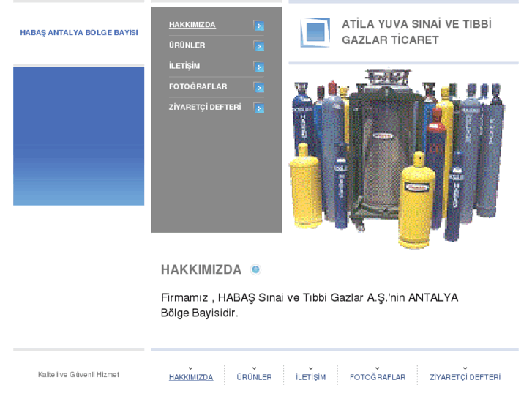Viewport: 532px width, 399px height.
Task: Go to FOTOĞRAFLAR in the grey sidebar menu
Action: point(198,86)
